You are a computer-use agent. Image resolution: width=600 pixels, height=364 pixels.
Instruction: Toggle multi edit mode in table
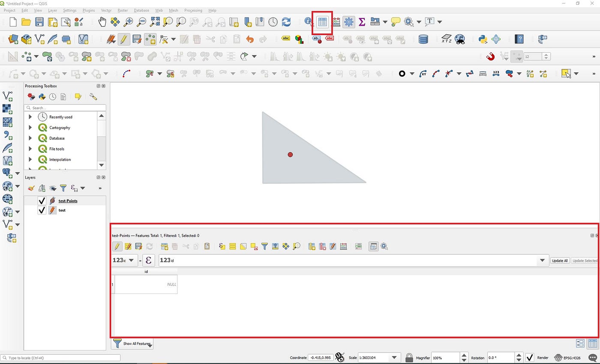pyautogui.click(x=127, y=246)
